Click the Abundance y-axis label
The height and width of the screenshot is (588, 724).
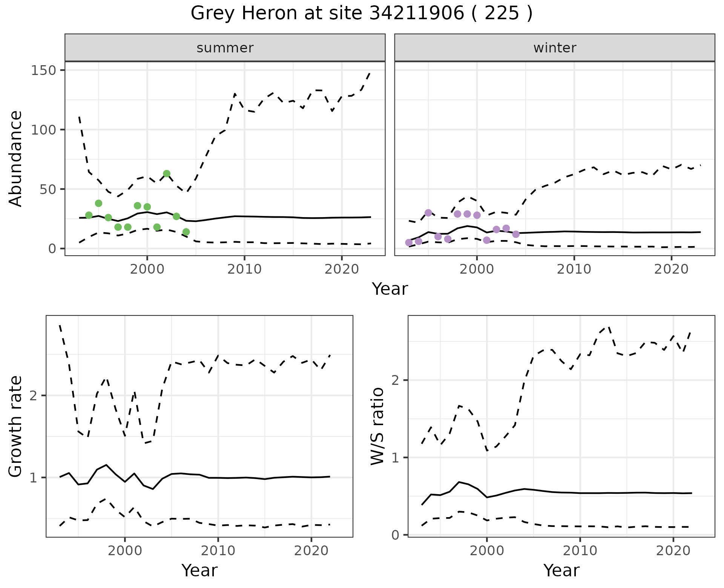[16, 158]
